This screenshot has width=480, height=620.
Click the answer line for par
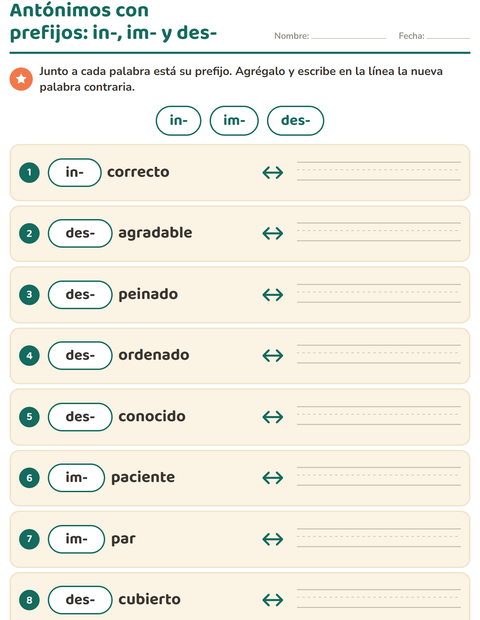coord(379,537)
